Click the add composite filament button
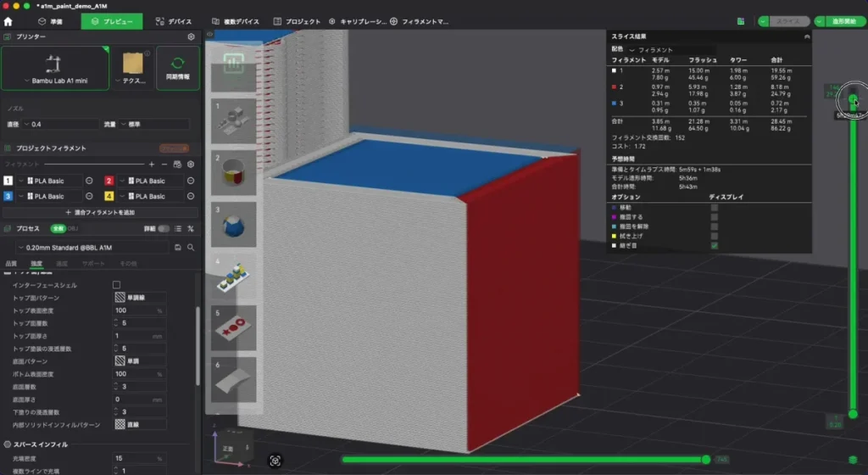This screenshot has width=868, height=475. 100,212
